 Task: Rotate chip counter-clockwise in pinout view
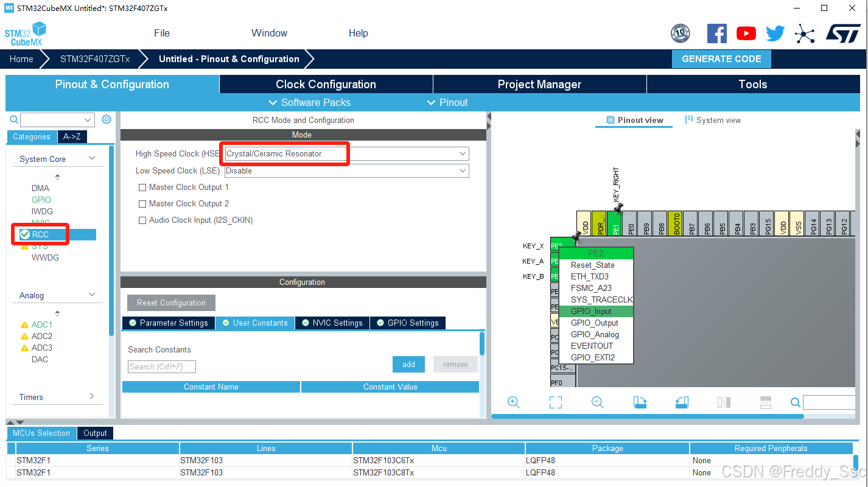pos(682,402)
